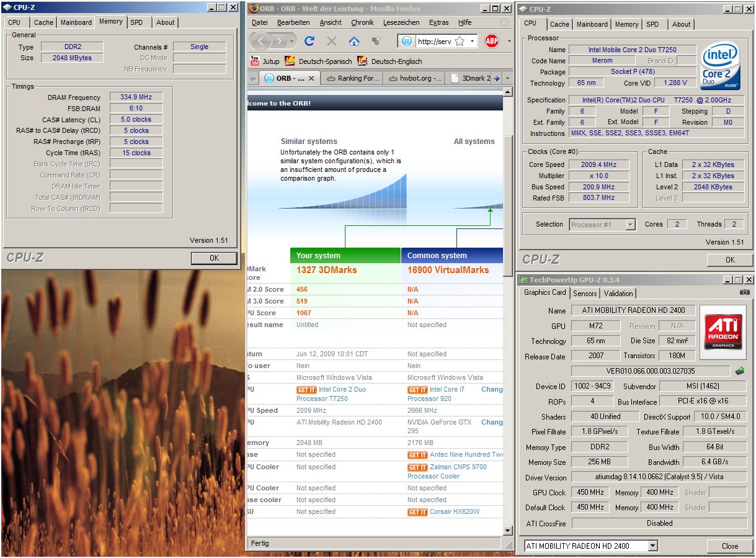Switch to Sensors tab in GPU-Z
This screenshot has height=558, width=756.
click(585, 294)
